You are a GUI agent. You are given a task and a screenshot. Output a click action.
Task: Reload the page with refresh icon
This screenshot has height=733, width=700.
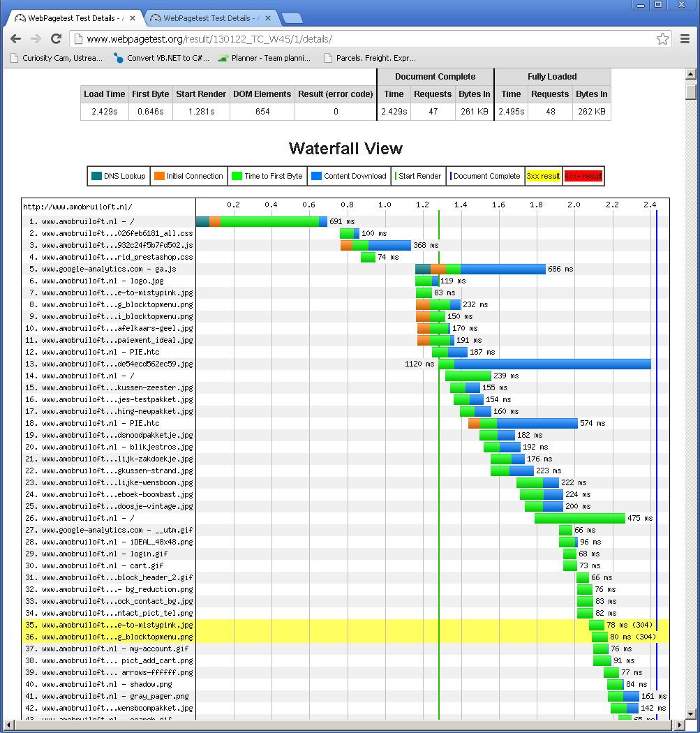coord(56,39)
